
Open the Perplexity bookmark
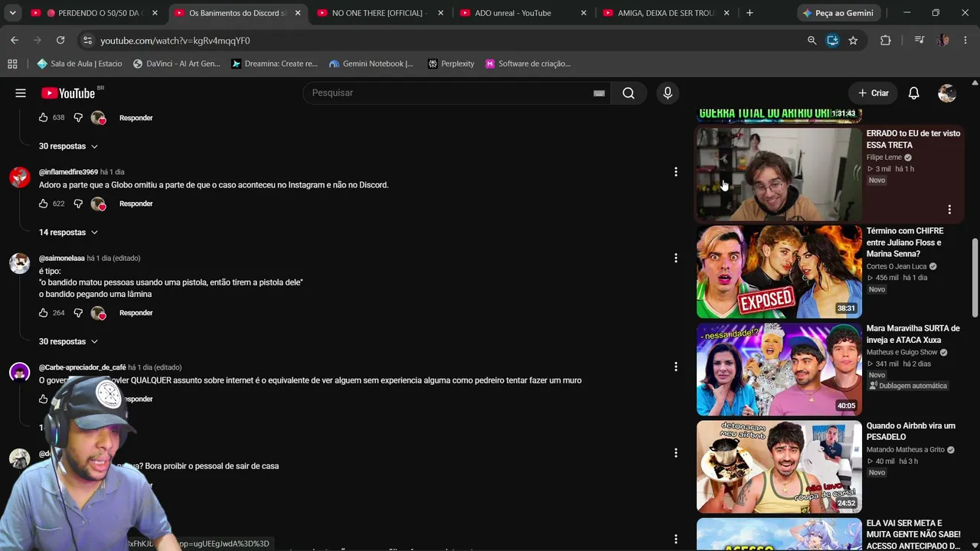tap(451, 64)
